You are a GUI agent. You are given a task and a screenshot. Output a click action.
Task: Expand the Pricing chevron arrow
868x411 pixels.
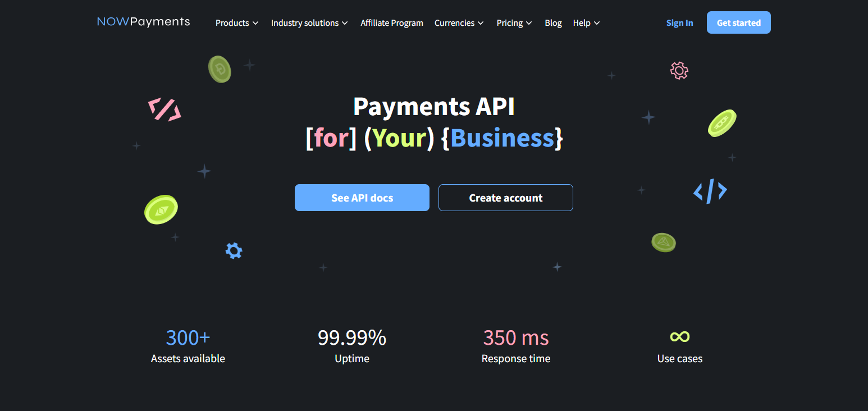coord(529,23)
